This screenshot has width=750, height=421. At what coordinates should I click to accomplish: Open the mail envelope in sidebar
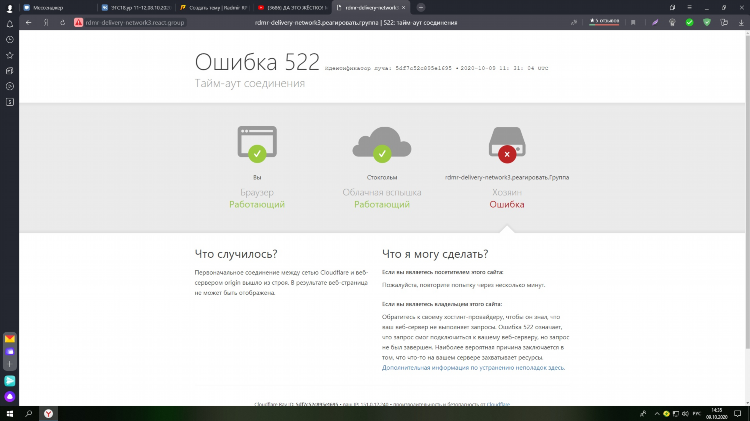[10, 339]
